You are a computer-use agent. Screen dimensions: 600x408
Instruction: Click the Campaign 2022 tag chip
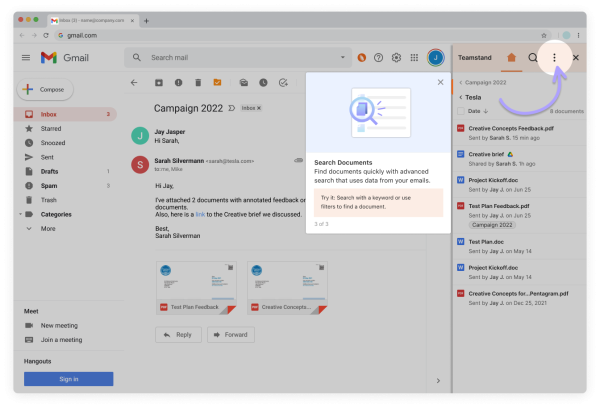point(492,225)
